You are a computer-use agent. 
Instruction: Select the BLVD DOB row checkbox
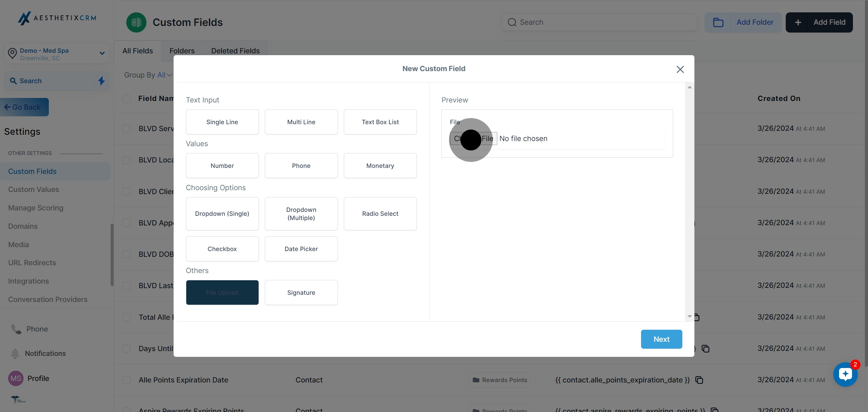click(x=126, y=254)
